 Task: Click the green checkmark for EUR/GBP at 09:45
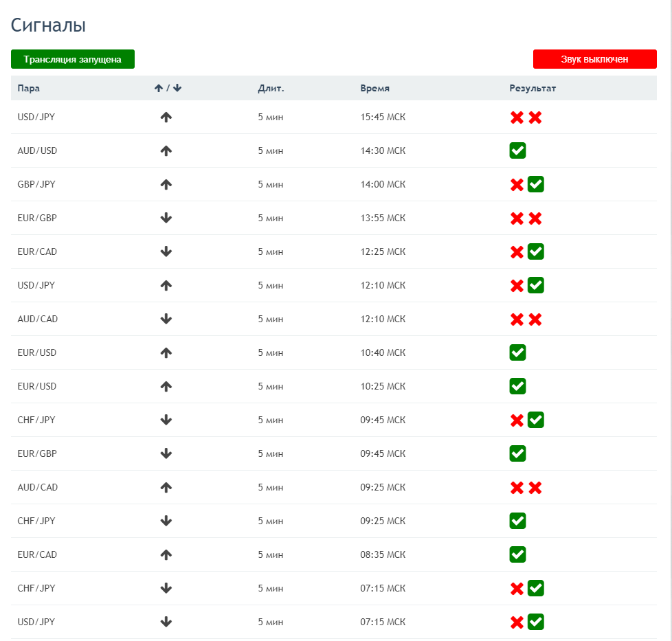click(517, 453)
